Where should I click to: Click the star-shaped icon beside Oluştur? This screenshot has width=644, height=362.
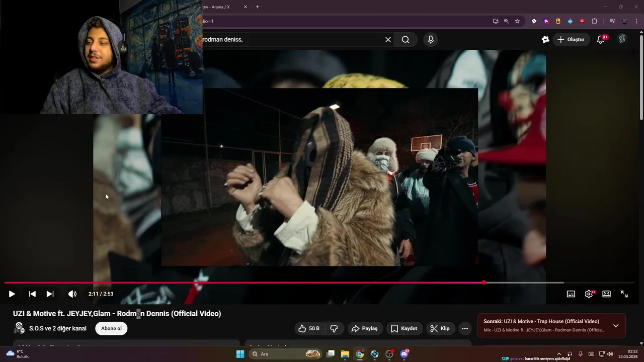[545, 40]
